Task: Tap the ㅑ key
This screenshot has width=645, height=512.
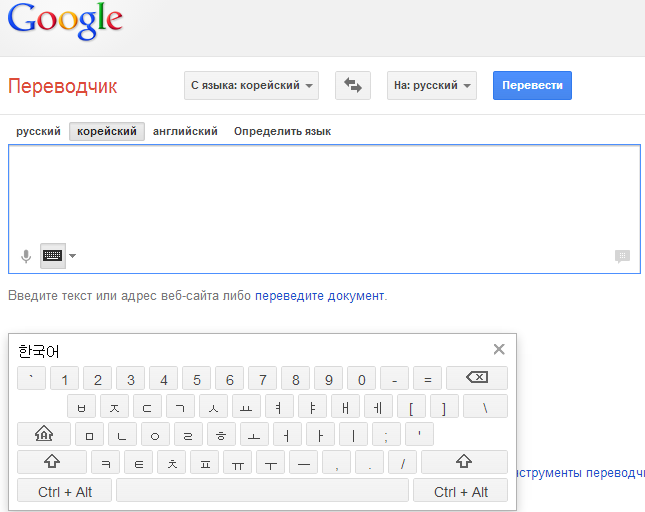Action: 312,406
